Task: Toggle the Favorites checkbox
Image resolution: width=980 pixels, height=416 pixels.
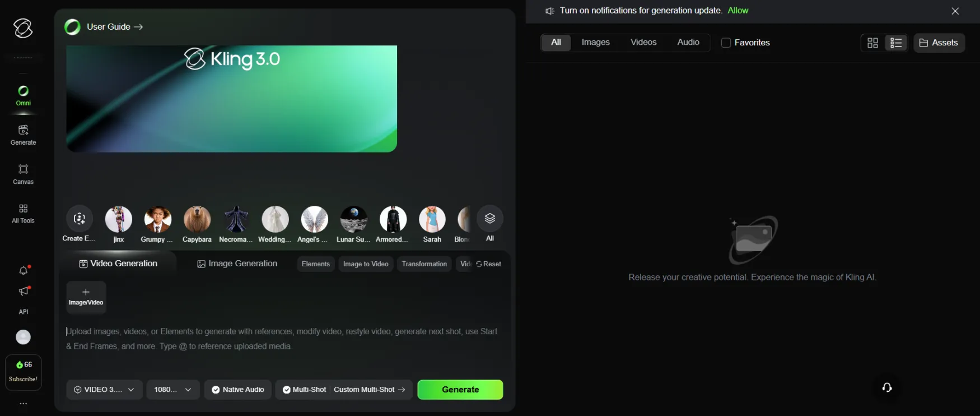Action: 726,43
